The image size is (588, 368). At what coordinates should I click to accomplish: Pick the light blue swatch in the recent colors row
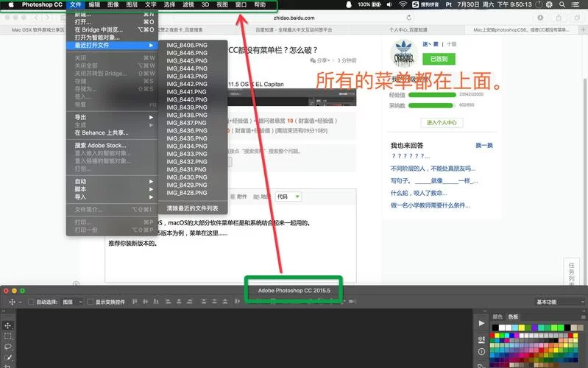[515, 328]
